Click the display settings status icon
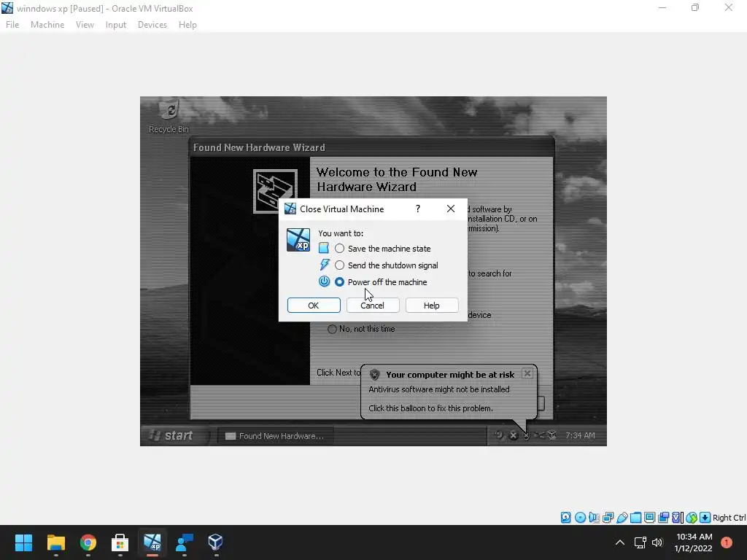Screen dimensions: 747x560 (649, 518)
